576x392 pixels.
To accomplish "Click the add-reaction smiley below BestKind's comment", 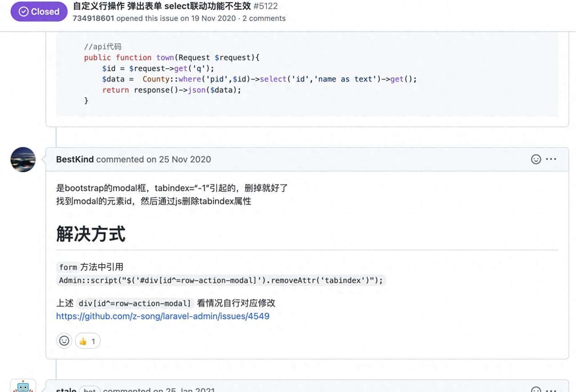I will pos(64,341).
